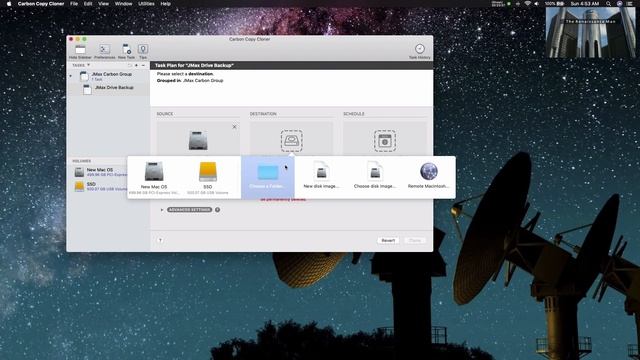Screen dimensions: 640x360
Task: Click the Advanced Settings button
Action: [189, 210]
